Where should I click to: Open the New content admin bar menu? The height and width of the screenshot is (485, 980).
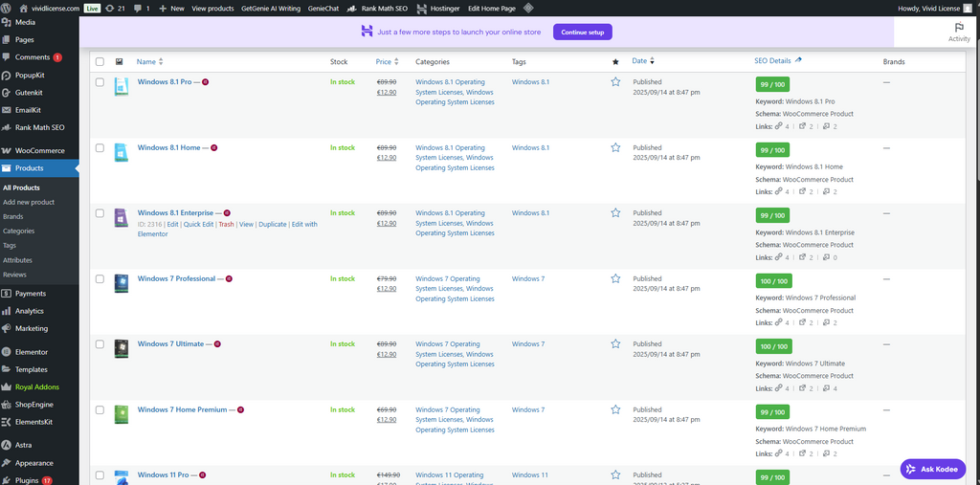(x=172, y=9)
